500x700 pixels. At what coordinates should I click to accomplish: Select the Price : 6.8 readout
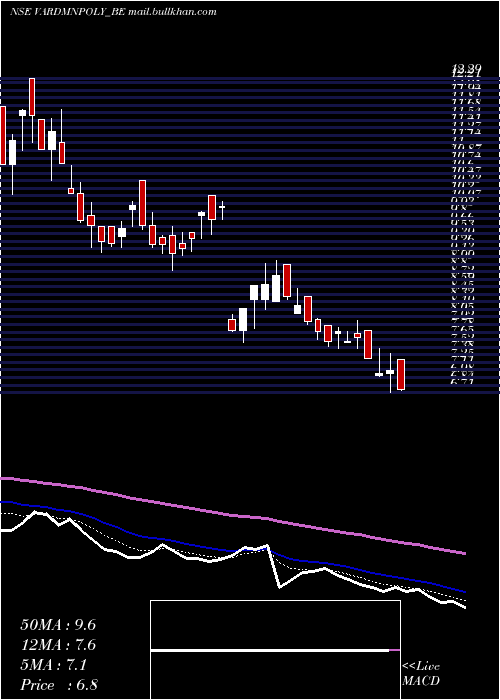(x=59, y=685)
